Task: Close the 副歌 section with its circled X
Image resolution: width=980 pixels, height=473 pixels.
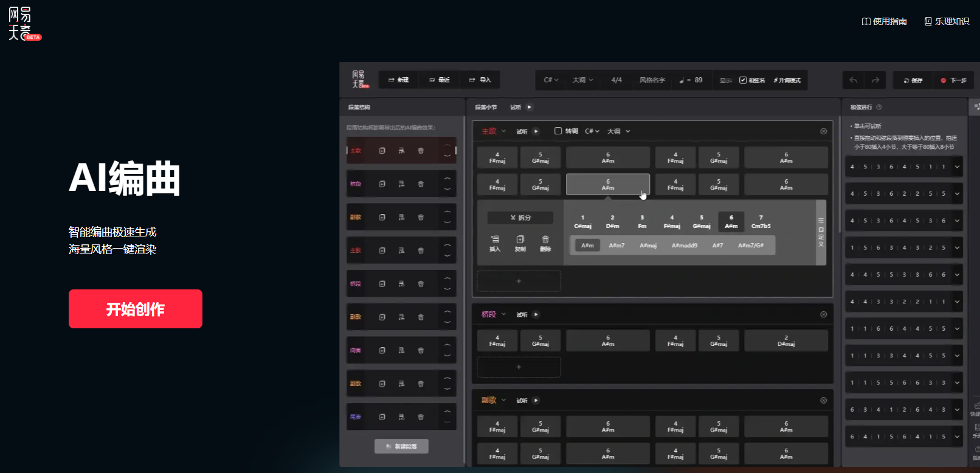Action: click(824, 400)
